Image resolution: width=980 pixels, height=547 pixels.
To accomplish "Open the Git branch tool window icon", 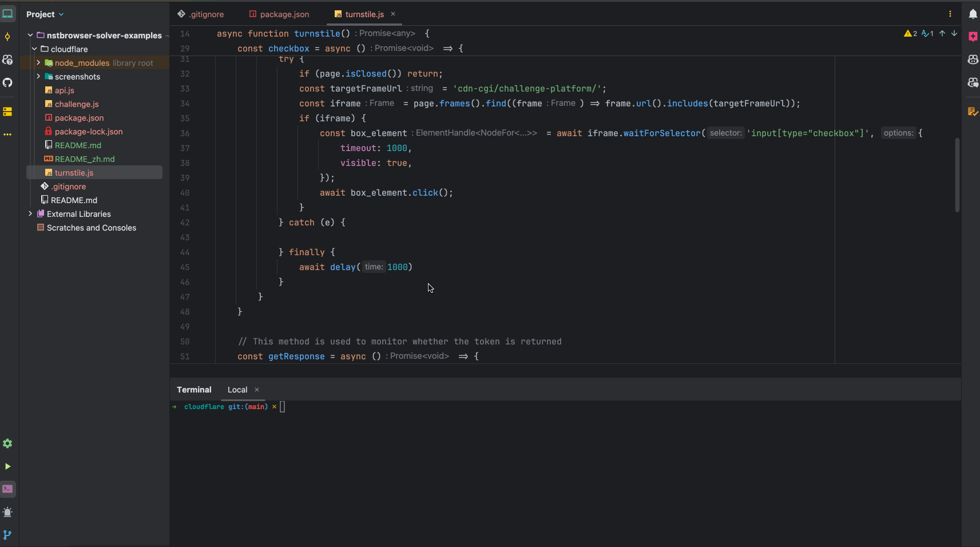I will coord(7,535).
